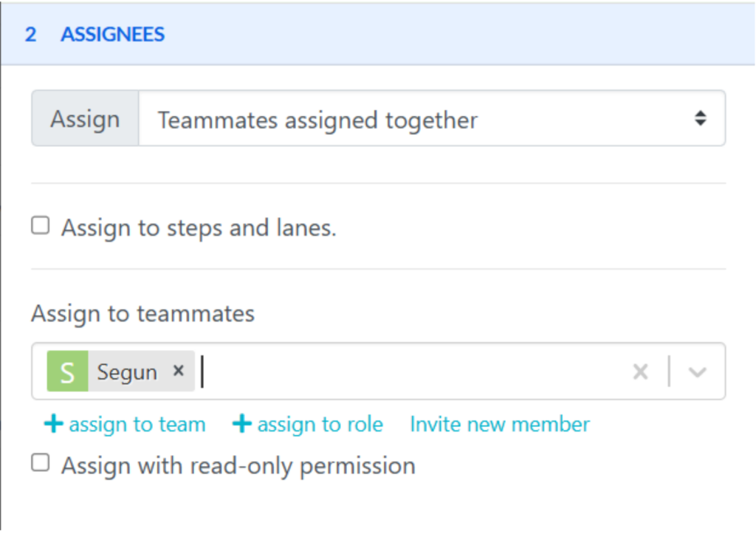Check Assign with read-only permission
The width and height of the screenshot is (756, 534).
41,462
